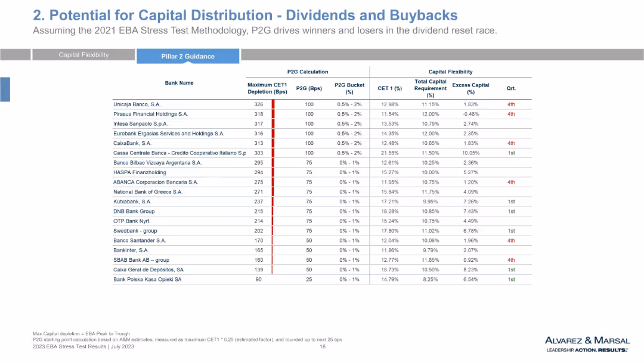The image size is (644, 362).
Task: Select the Swedbank - group row name
Action: tap(135, 231)
